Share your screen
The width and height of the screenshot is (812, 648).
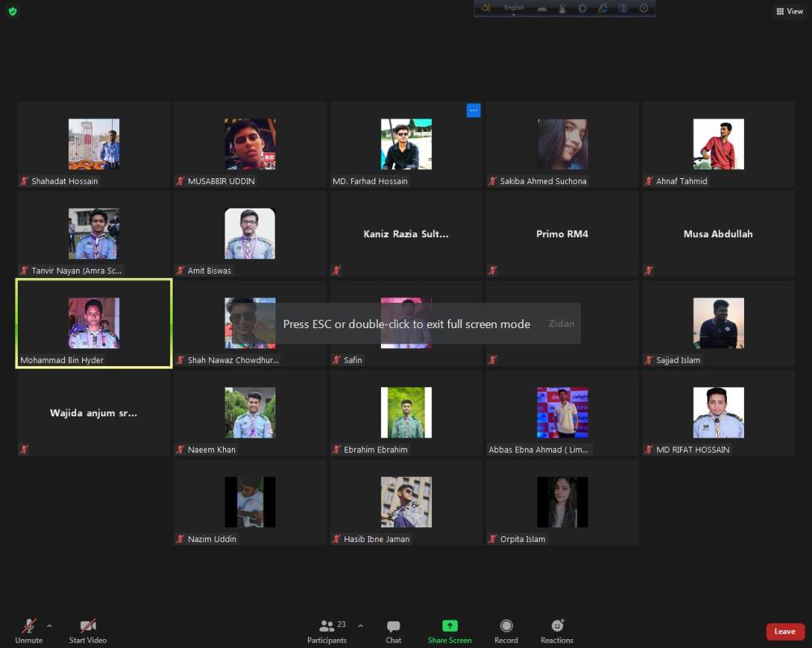point(449,630)
